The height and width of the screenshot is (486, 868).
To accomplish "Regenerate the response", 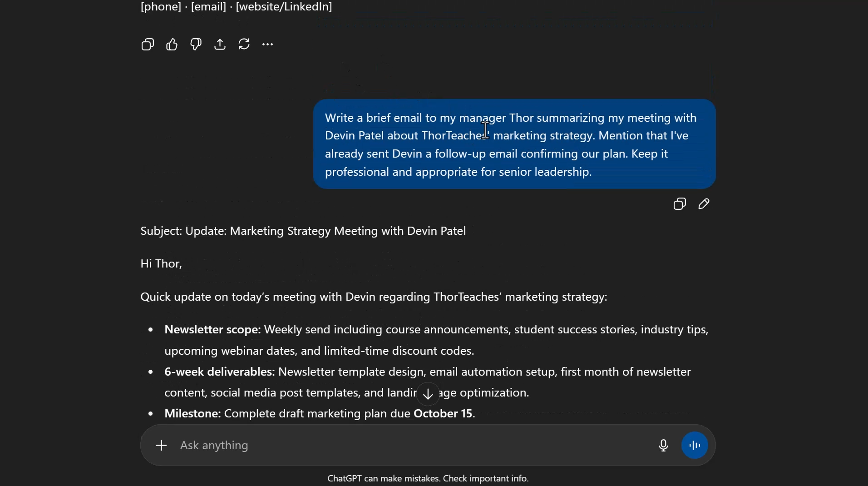I will (244, 45).
